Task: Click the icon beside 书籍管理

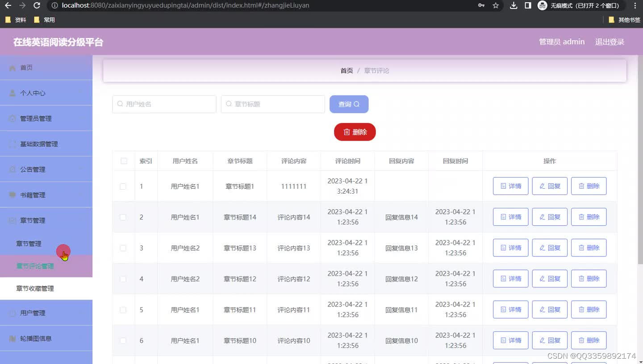Action: tap(13, 195)
